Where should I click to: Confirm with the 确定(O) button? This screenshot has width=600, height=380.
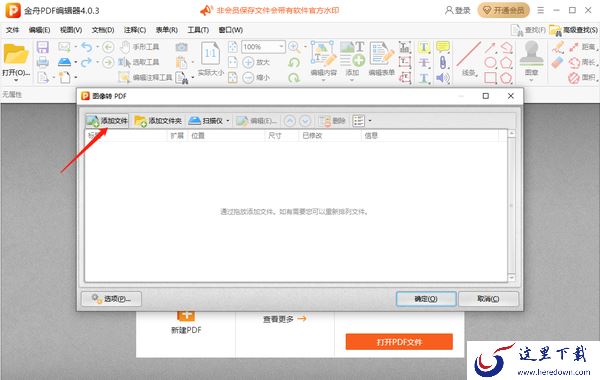tap(426, 299)
